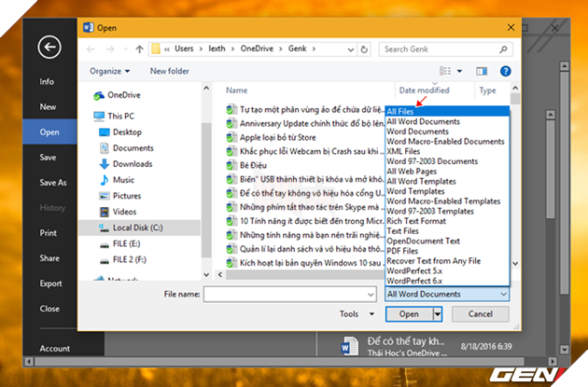Open the OneDrive location in sidebar

[123, 96]
